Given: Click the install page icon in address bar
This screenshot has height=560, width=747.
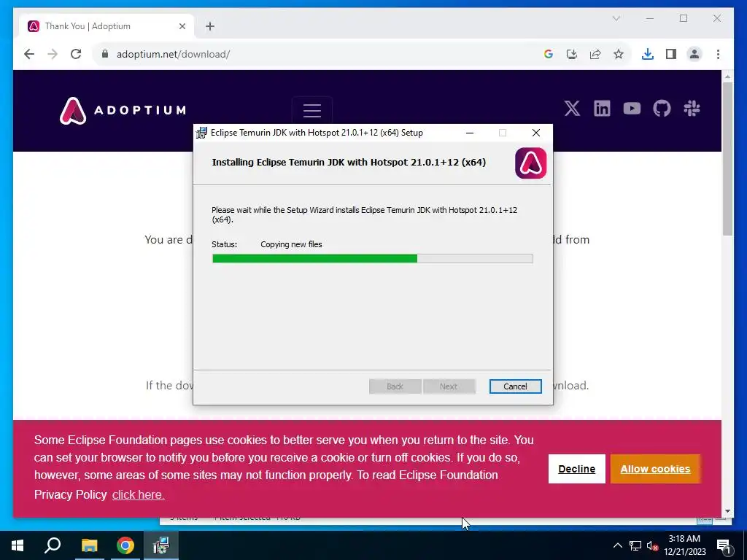Looking at the screenshot, I should point(572,54).
